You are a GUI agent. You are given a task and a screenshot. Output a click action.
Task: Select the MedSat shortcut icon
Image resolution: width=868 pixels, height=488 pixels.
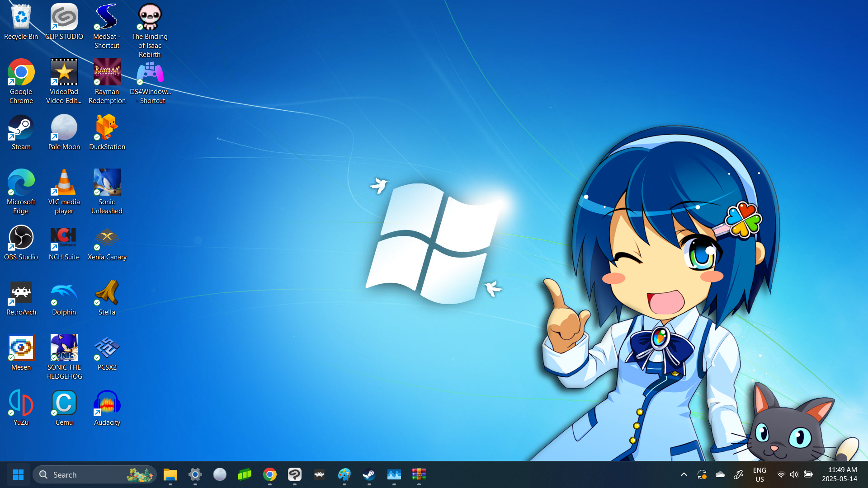coord(107,27)
